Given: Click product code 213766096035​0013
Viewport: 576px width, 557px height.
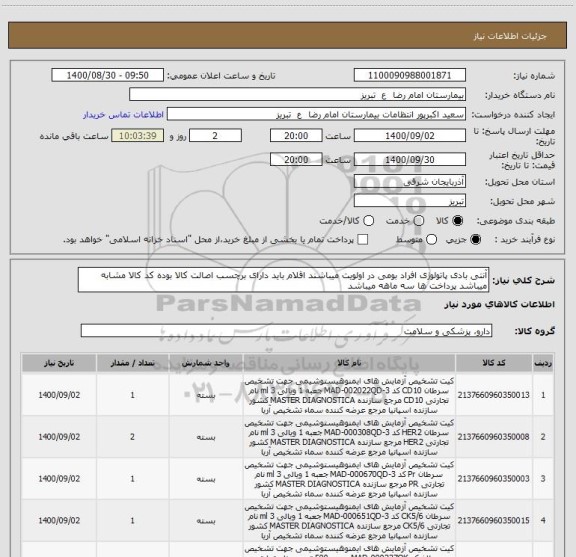Looking at the screenshot, I should point(494,395).
